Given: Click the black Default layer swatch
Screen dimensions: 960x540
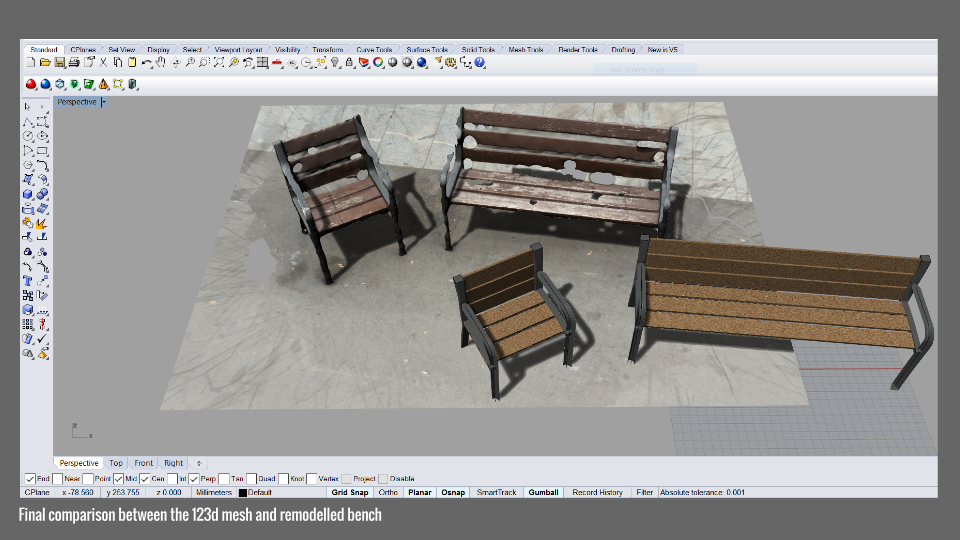Looking at the screenshot, I should tap(242, 492).
